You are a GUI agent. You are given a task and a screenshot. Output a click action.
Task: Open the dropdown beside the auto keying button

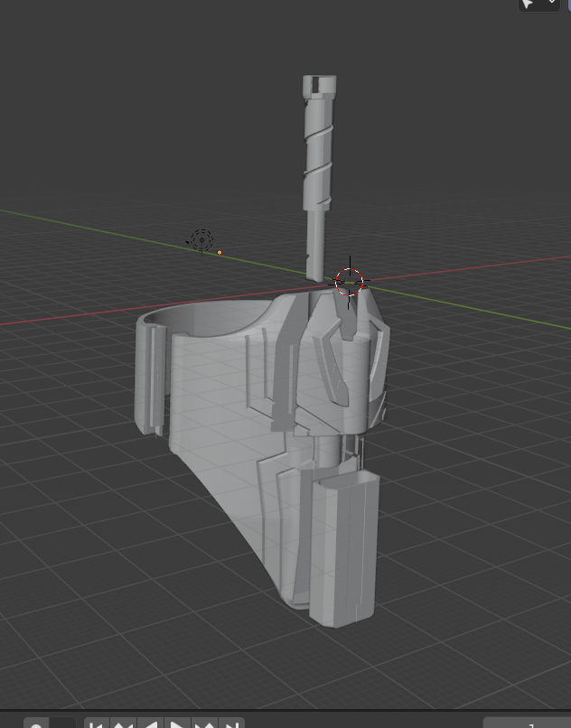(x=62, y=724)
